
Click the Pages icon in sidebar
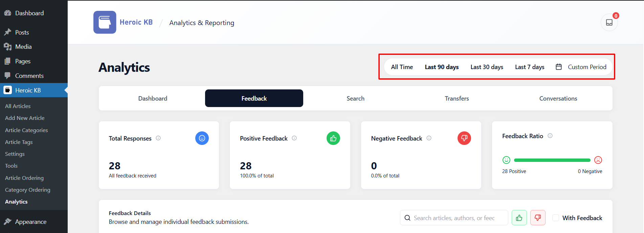7,61
